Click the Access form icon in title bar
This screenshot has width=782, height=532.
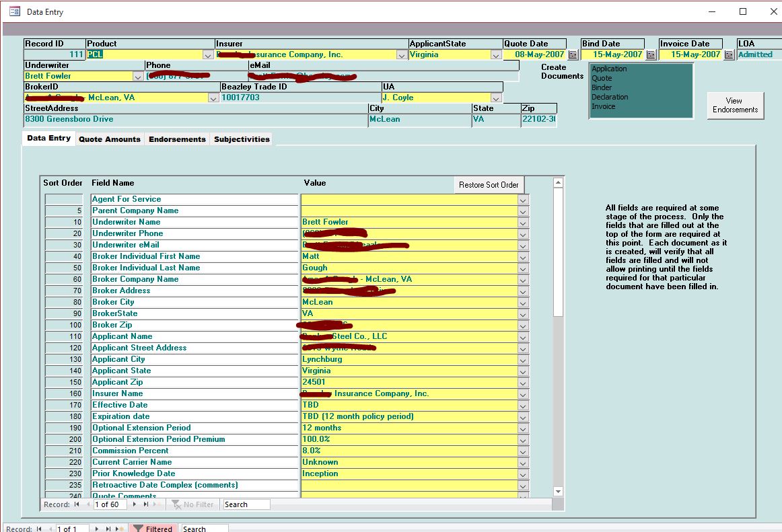(x=13, y=11)
